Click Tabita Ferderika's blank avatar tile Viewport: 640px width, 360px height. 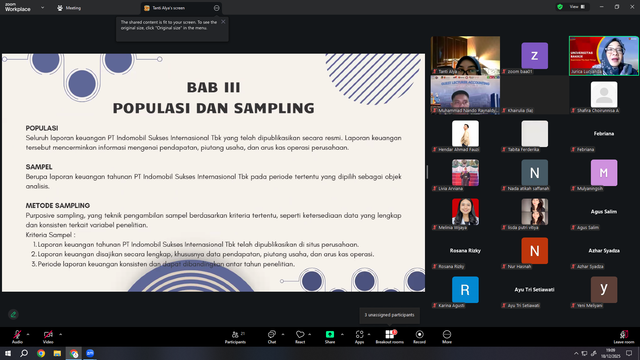535,133
